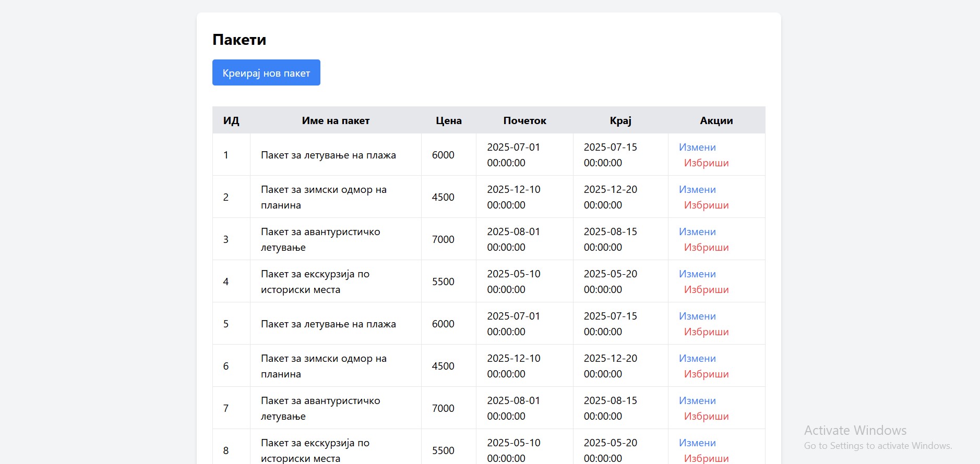The width and height of the screenshot is (980, 464).
Task: Click the 'Цена' column header
Action: pyautogui.click(x=448, y=121)
